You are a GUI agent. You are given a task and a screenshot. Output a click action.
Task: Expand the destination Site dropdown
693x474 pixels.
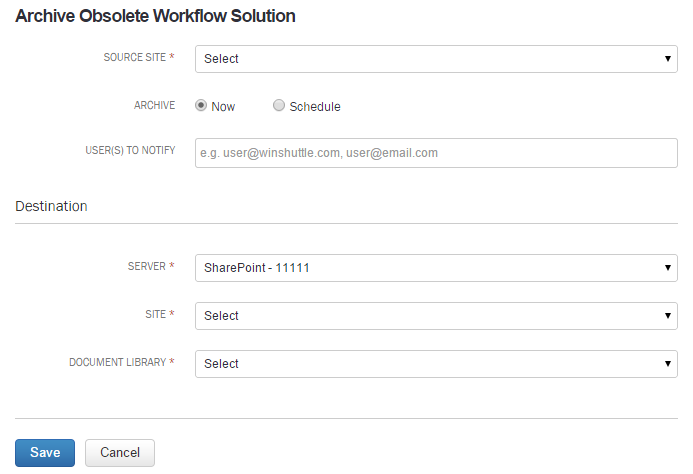click(436, 316)
